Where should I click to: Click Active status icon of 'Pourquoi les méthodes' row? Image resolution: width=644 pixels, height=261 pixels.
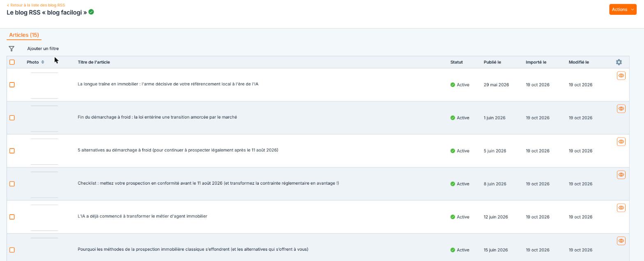[x=453, y=250]
